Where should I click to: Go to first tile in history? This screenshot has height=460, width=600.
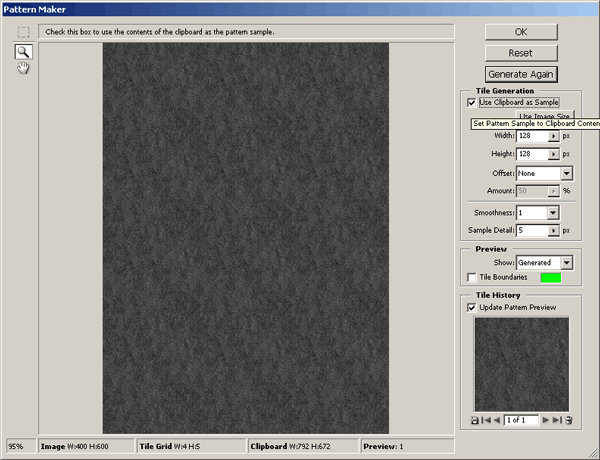tap(485, 420)
